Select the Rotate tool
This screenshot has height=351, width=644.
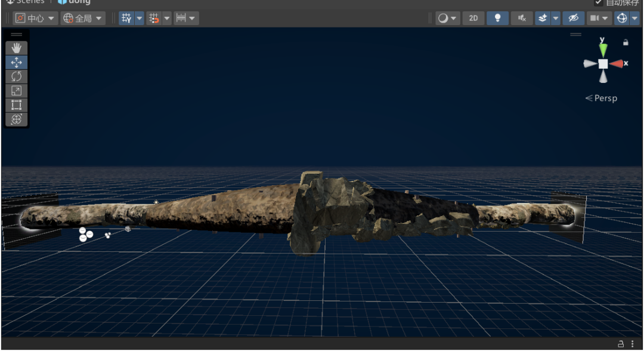click(x=17, y=76)
